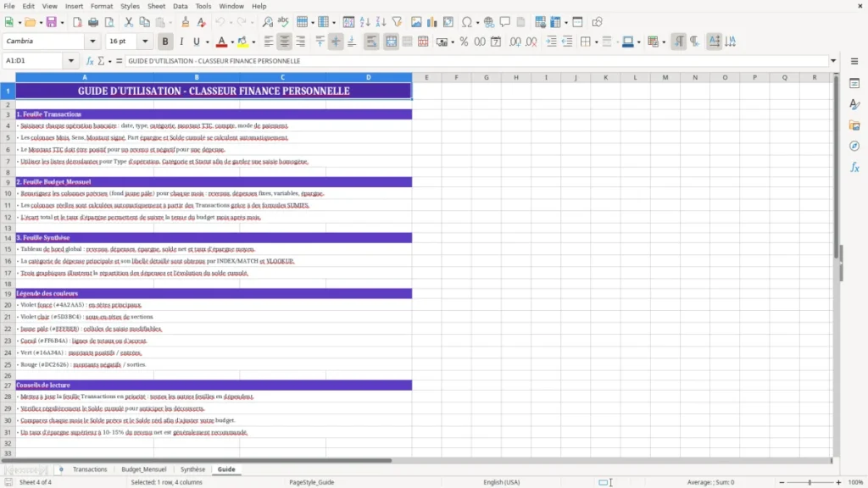This screenshot has width=868, height=488.
Task: Apply the red font color swatch
Action: click(x=221, y=42)
